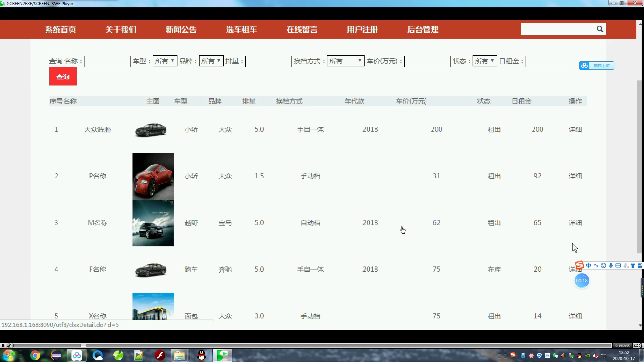This screenshot has height=362, width=644.
Task: Go to 系统首页 in the nav bar
Action: coord(60,29)
